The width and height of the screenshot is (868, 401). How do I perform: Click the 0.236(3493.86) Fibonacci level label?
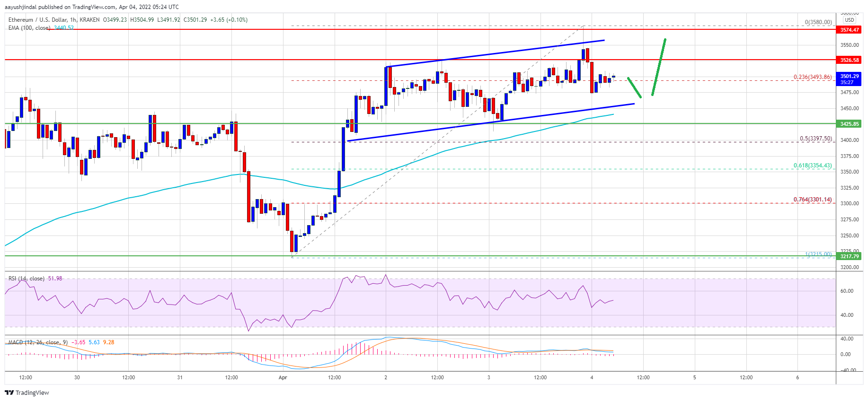(812, 77)
